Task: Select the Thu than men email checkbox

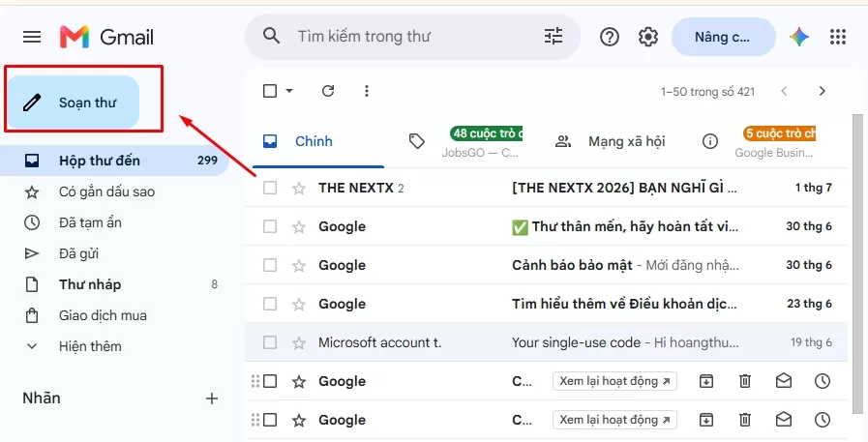Action: pos(270,226)
